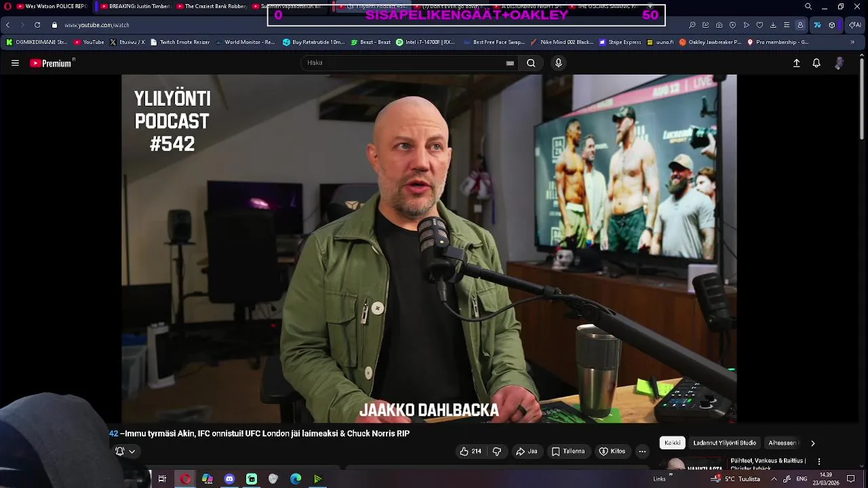Show hidden system tray icons chevron
The image size is (868, 488).
tap(774, 479)
